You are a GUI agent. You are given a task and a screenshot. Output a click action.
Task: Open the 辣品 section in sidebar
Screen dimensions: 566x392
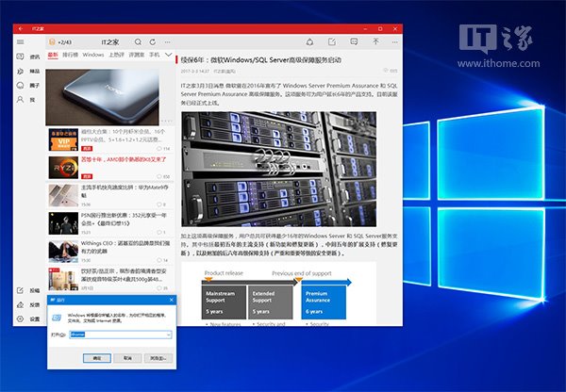(28, 71)
